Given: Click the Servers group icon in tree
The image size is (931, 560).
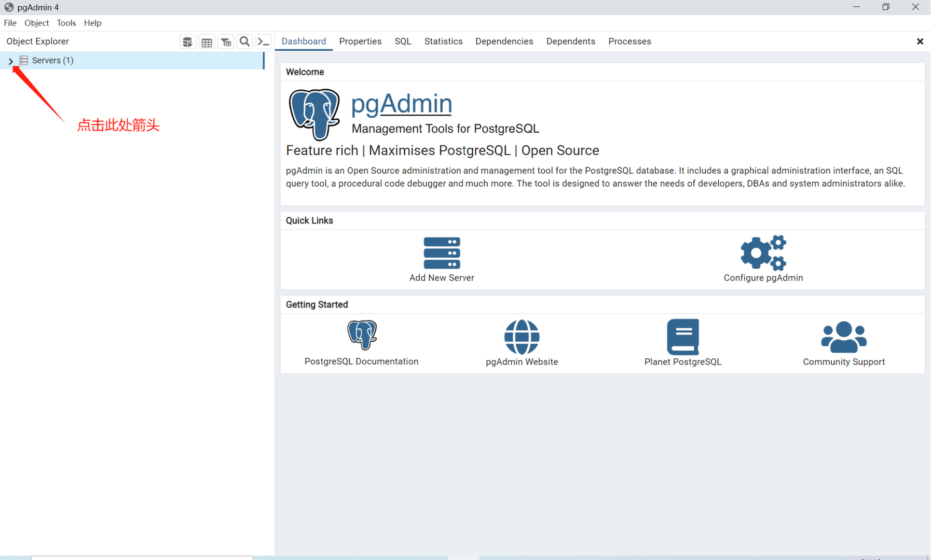Looking at the screenshot, I should point(24,61).
